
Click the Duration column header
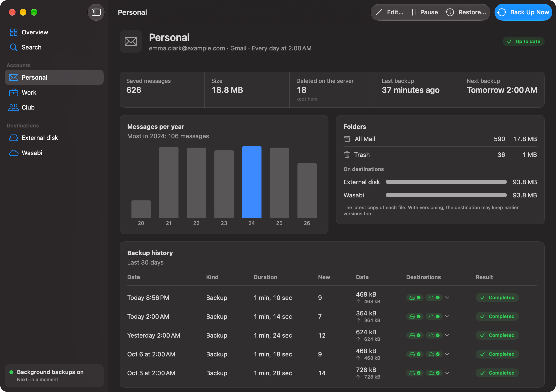point(265,277)
